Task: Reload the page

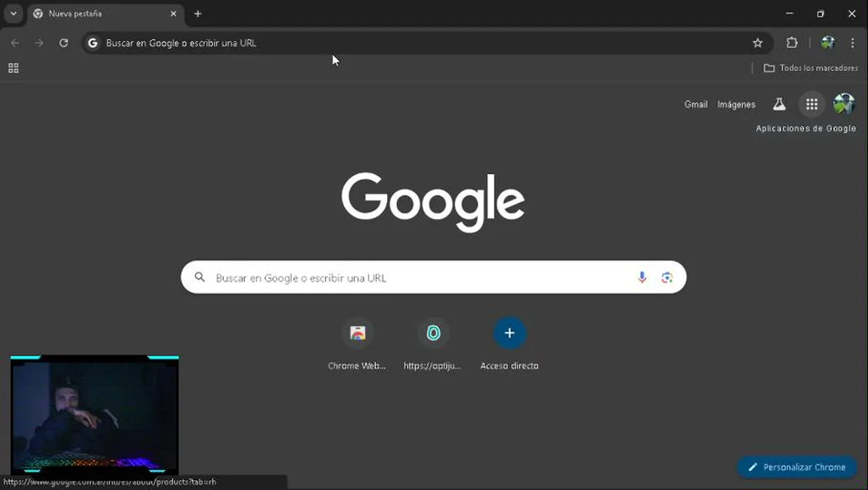Action: pos(63,43)
